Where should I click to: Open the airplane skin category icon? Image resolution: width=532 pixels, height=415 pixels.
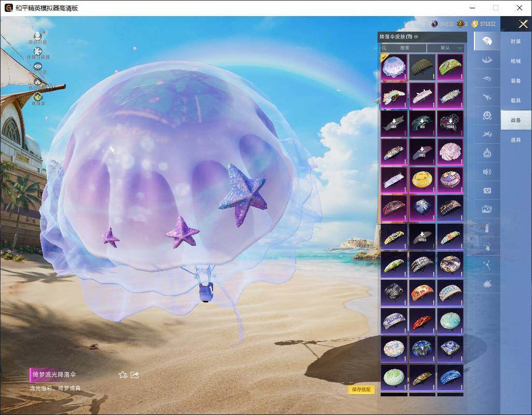click(x=487, y=98)
